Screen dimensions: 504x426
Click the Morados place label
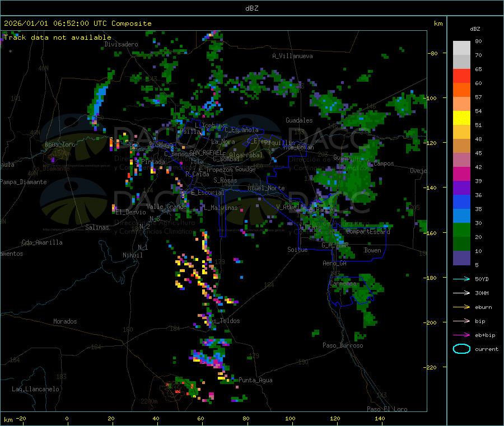[x=65, y=321]
